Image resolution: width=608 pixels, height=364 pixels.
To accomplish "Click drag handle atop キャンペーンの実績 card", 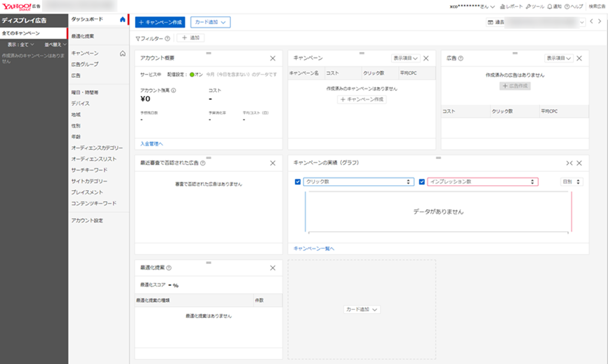I will click(438, 158).
